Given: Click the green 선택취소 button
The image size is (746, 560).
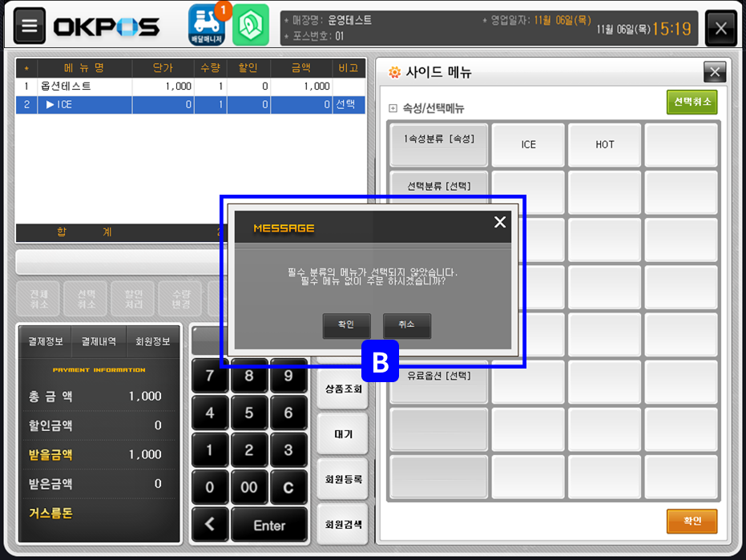Looking at the screenshot, I should [x=692, y=103].
